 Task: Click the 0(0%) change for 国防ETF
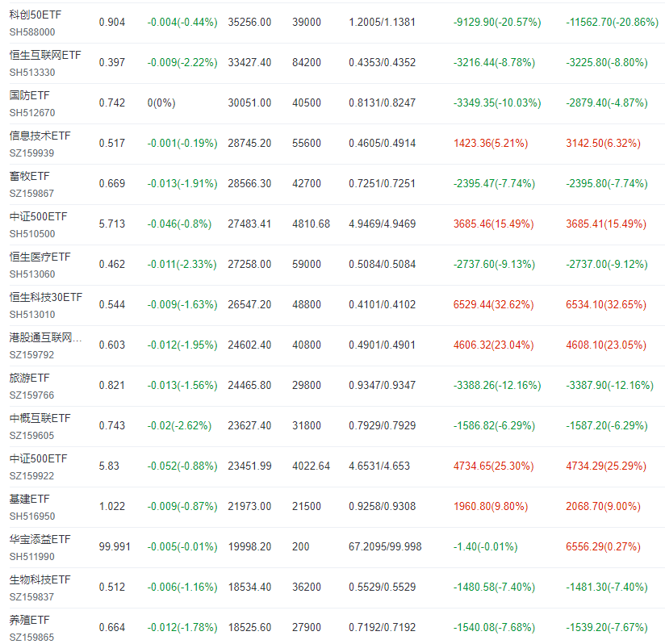click(x=161, y=103)
